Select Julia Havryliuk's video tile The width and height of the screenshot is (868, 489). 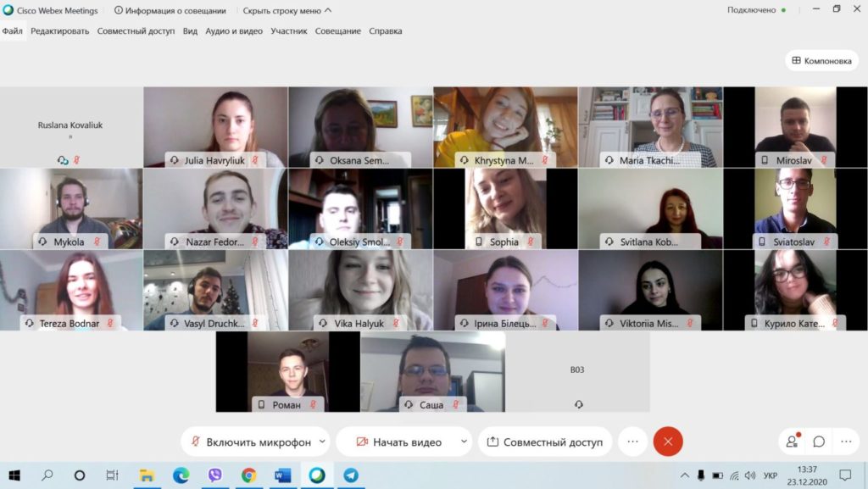pos(215,127)
